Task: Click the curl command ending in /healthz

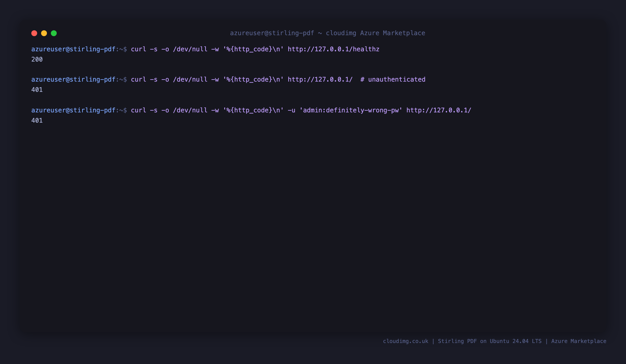Action: [x=255, y=49]
